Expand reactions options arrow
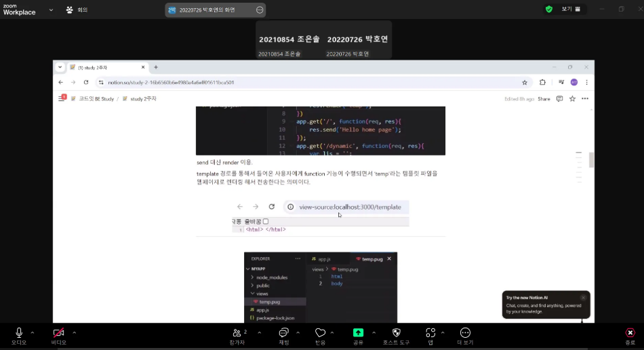Viewport: 644px width, 350px height. click(x=332, y=333)
